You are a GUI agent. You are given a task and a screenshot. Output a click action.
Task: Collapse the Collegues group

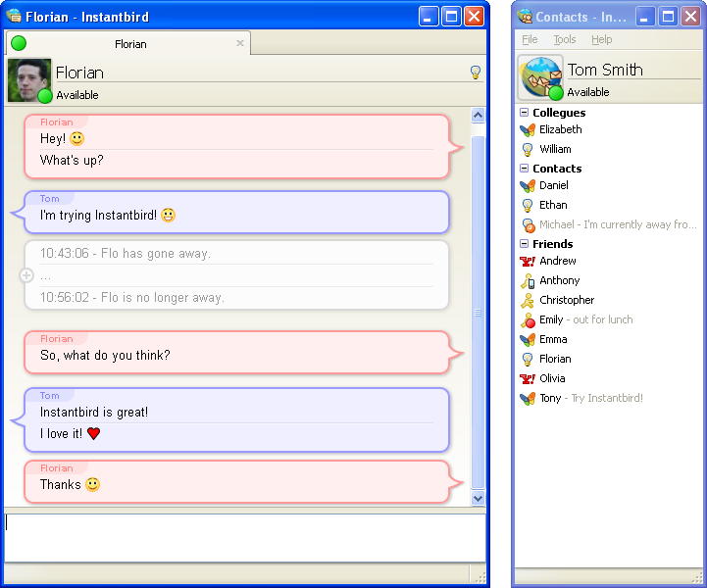(524, 112)
